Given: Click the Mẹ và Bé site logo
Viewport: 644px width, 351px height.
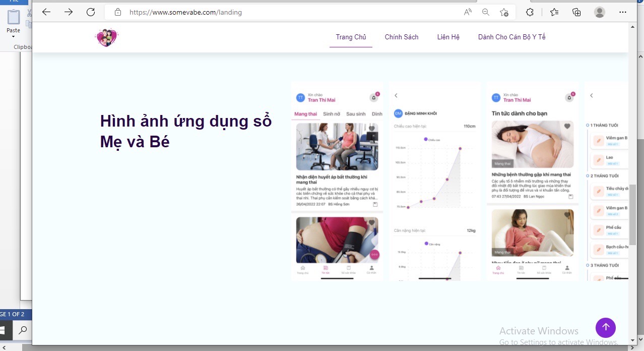Looking at the screenshot, I should tap(106, 37).
